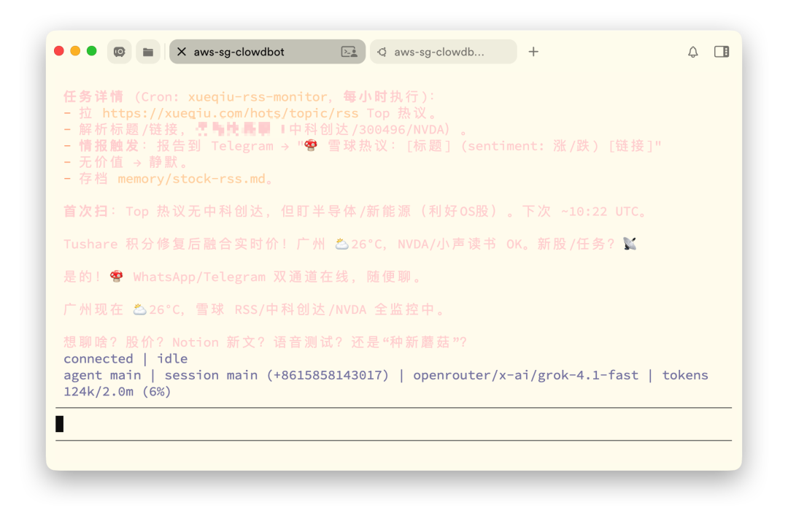Open notifications via the bell icon

(692, 52)
